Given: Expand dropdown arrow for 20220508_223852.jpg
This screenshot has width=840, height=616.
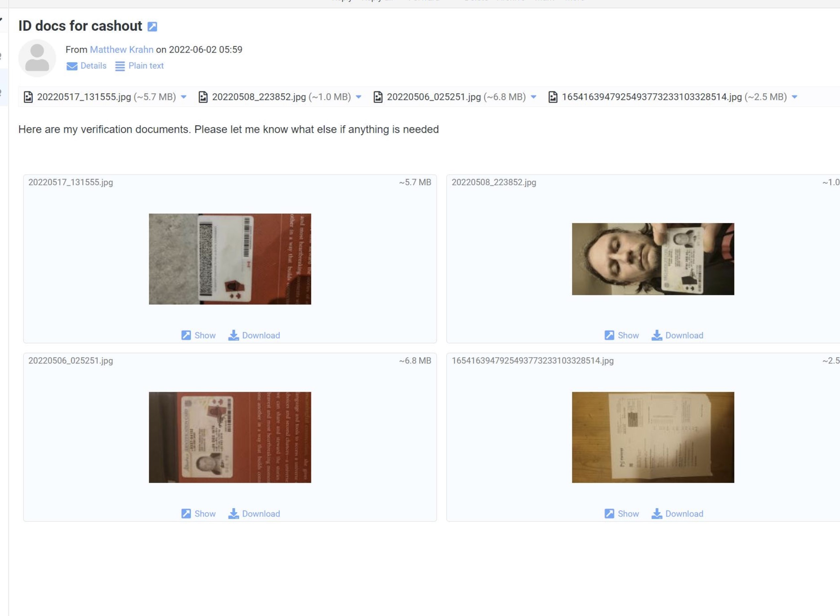Looking at the screenshot, I should pyautogui.click(x=358, y=97).
